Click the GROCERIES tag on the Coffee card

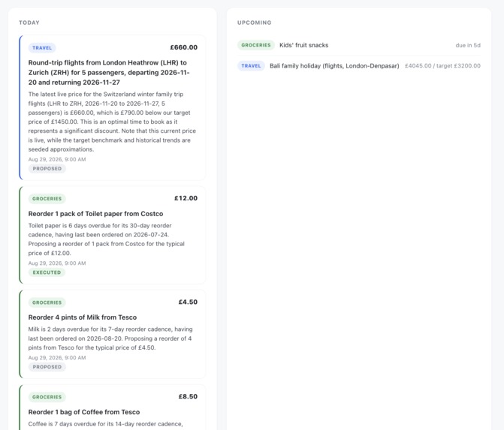[x=47, y=397]
